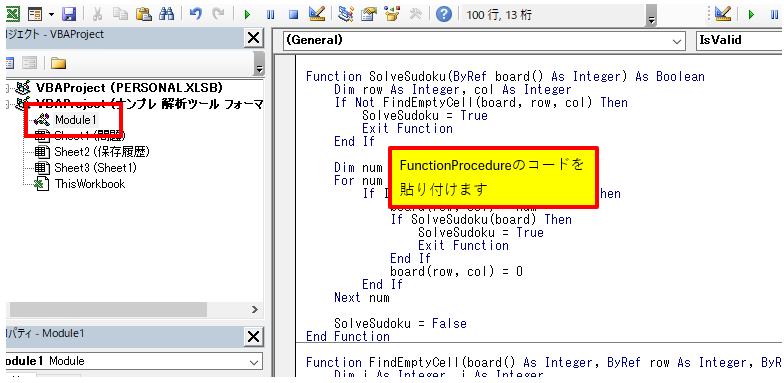Click the first 'SolveSudoku = True' line
Viewport: 784px width, 383px height.
(x=424, y=116)
